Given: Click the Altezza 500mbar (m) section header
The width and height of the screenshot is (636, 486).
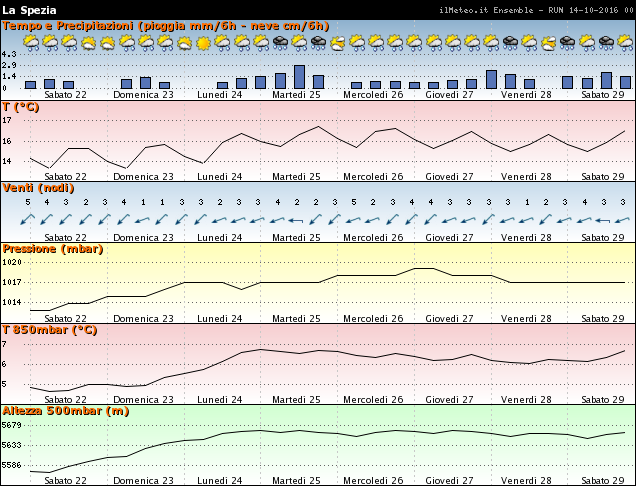Looking at the screenshot, I should point(66,410).
